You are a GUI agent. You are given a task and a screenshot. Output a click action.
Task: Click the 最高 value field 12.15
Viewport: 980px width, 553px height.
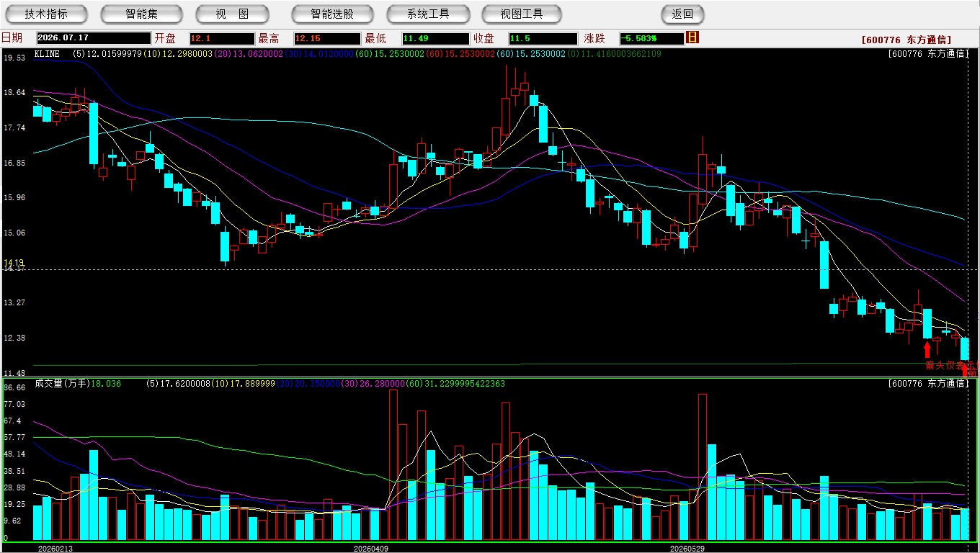(327, 38)
